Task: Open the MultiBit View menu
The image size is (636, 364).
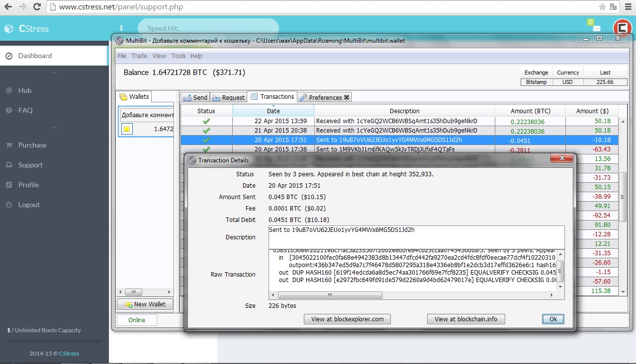Action: [x=159, y=56]
